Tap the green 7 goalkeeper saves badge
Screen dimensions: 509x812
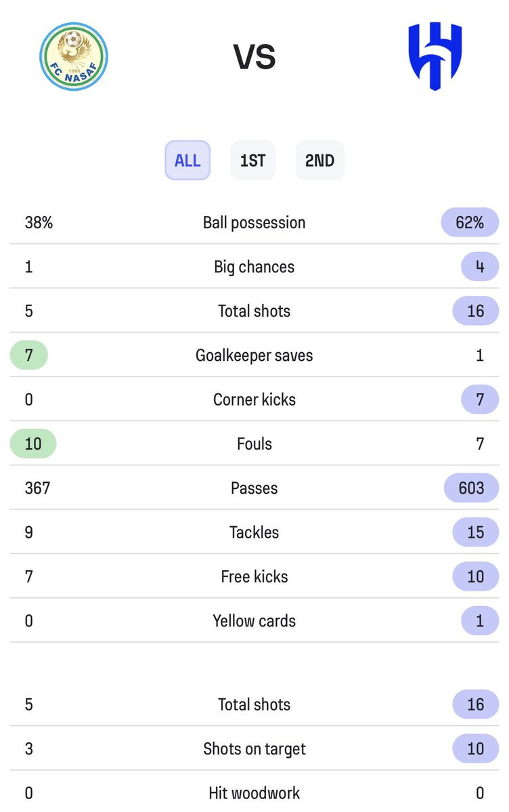pos(29,356)
